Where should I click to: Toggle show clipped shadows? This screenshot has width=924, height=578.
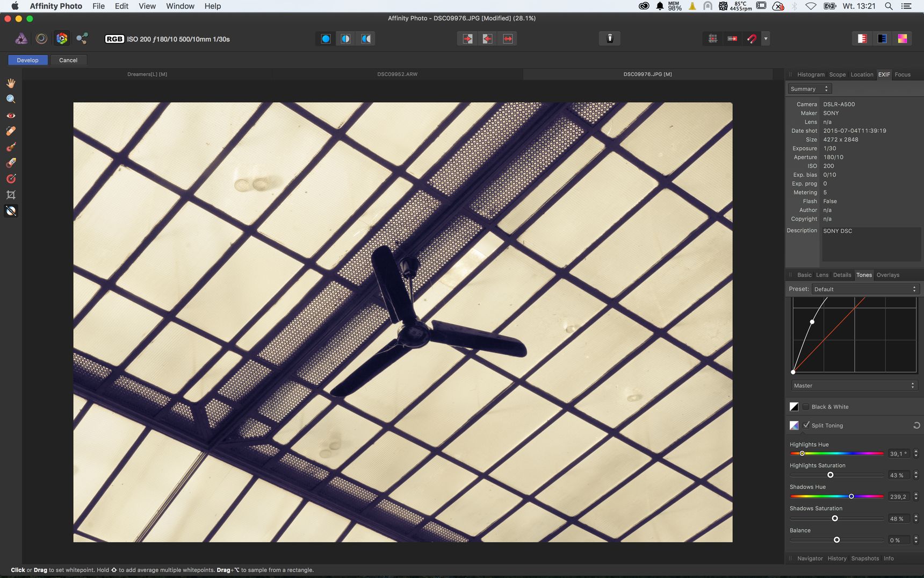882,39
